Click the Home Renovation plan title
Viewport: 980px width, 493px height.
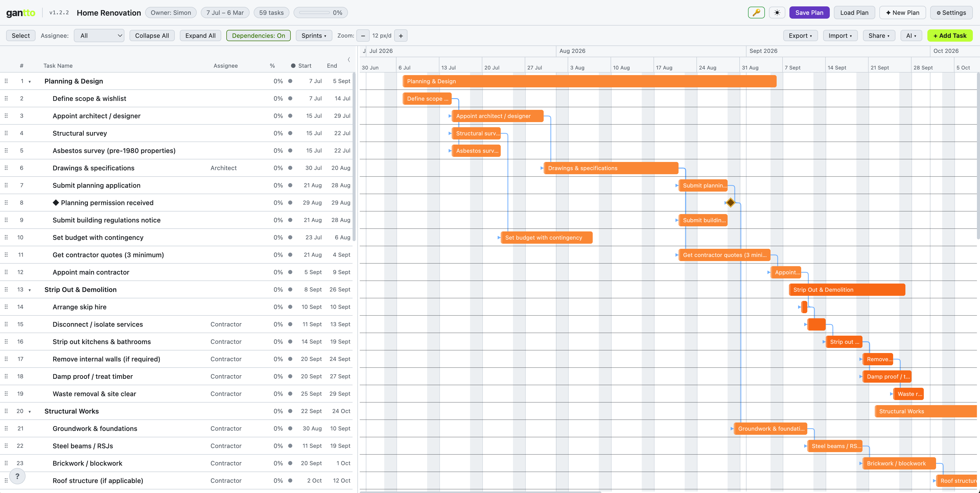[109, 13]
